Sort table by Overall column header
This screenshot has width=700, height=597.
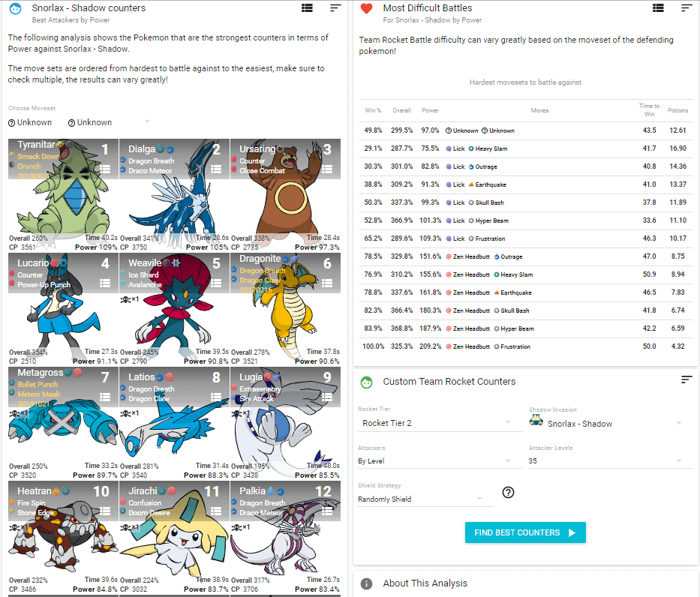(401, 111)
